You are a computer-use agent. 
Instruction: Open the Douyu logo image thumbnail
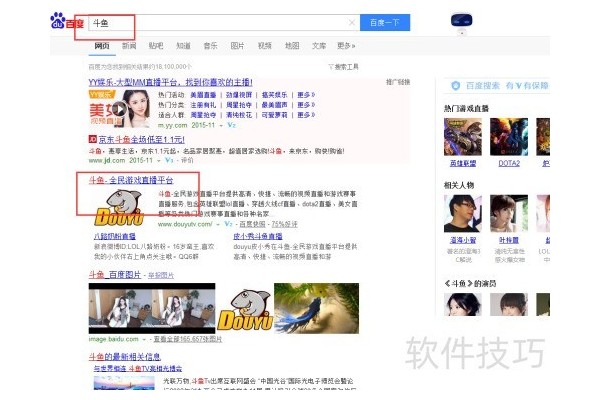245,310
